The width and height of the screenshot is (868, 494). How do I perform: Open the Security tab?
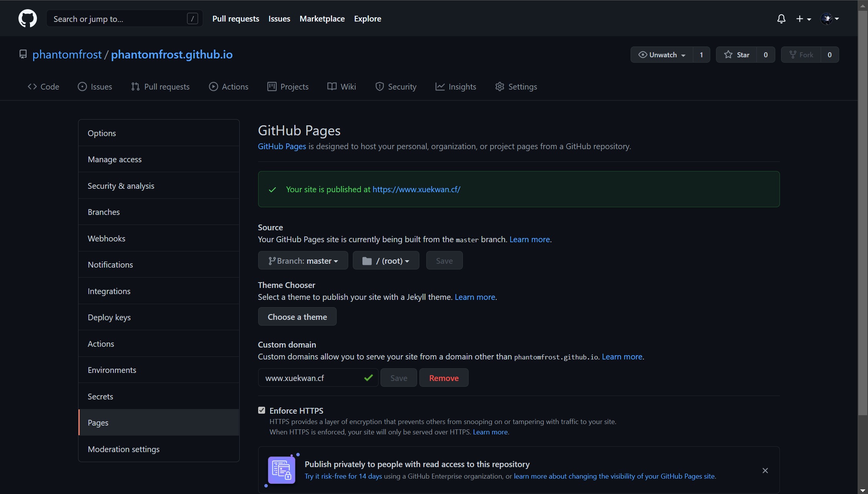[396, 86]
